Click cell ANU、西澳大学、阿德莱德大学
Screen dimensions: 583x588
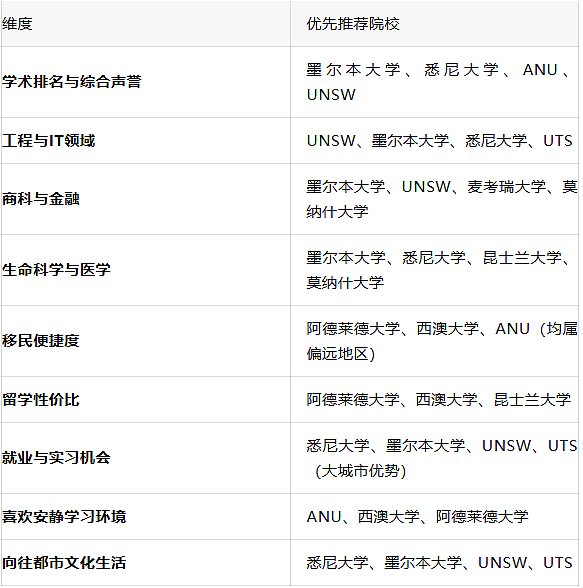pos(435,516)
